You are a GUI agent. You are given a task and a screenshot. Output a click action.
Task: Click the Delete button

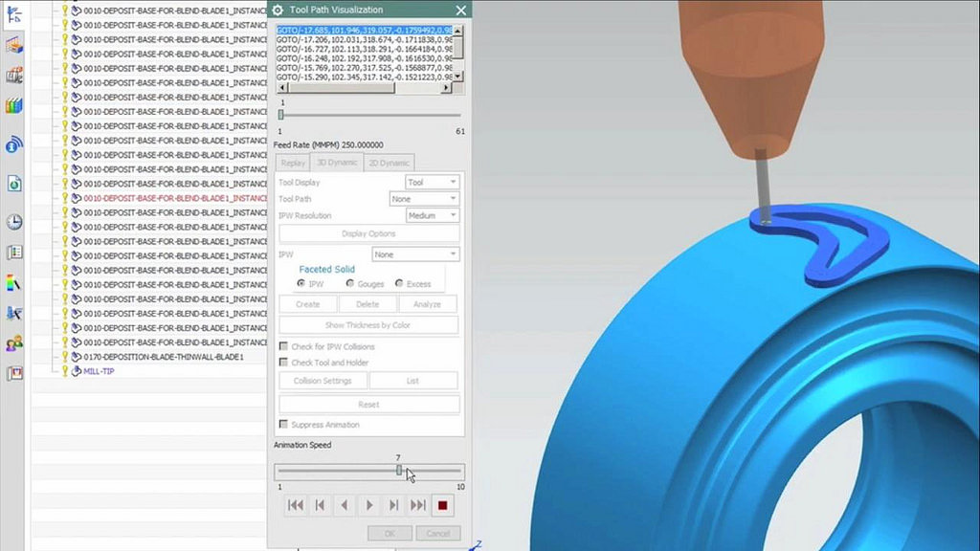367,304
